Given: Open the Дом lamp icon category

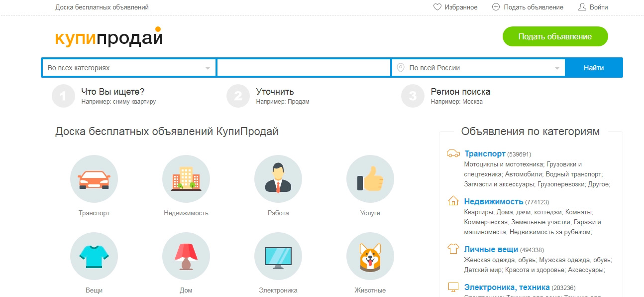Looking at the screenshot, I should pos(186,256).
